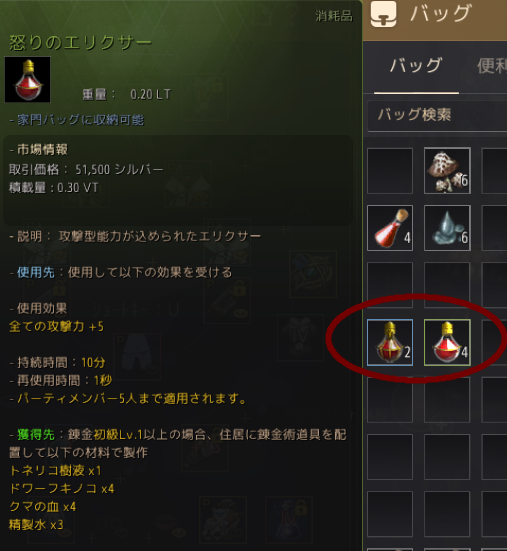The height and width of the screenshot is (551, 507).
Task: Click empty slot below elixir quantity 4
Action: 447,400
